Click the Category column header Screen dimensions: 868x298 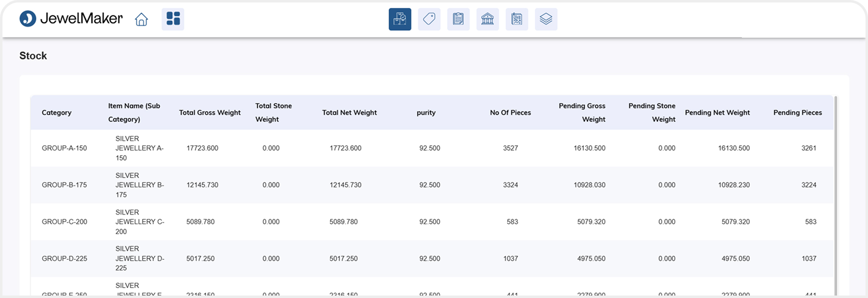point(57,113)
